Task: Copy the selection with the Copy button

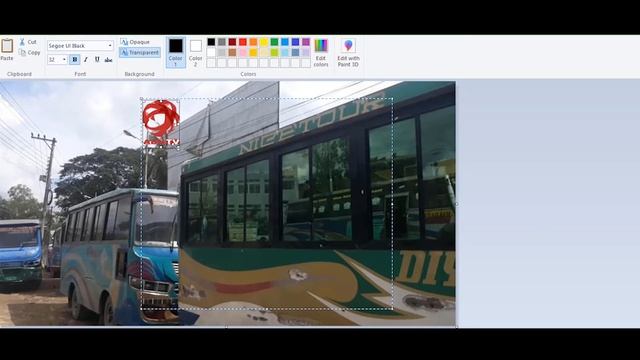Action: 29,53
